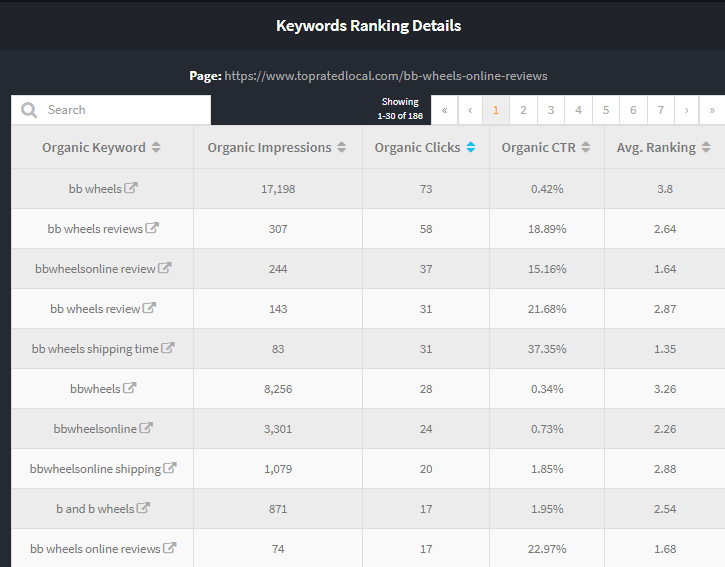This screenshot has width=725, height=567.
Task: Click clicks value 58
Action: click(x=426, y=229)
